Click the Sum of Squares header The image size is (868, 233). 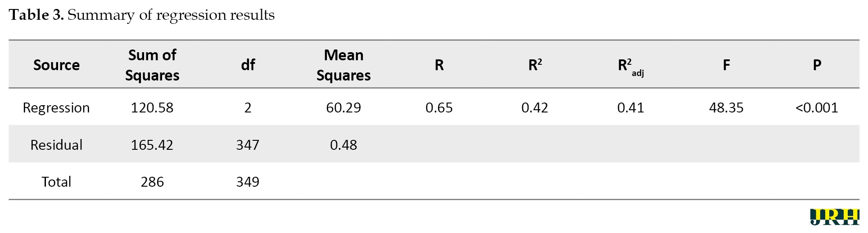(152, 65)
